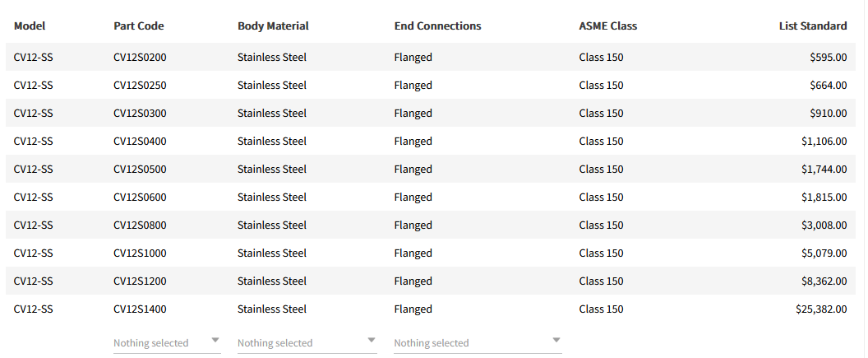
Task: Open the Part Code filter dropdown
Action: 167,342
